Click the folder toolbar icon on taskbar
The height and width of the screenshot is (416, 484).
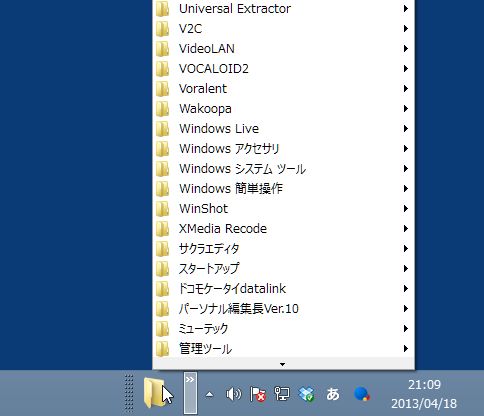pyautogui.click(x=154, y=393)
